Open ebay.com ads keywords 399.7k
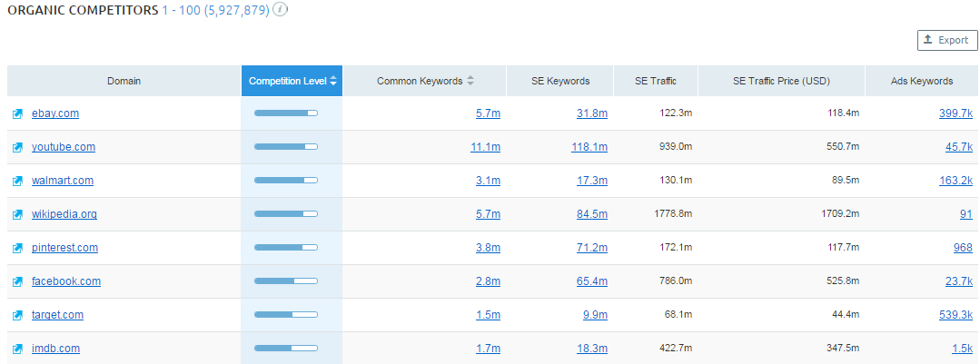This screenshot has width=980, height=364. click(955, 113)
